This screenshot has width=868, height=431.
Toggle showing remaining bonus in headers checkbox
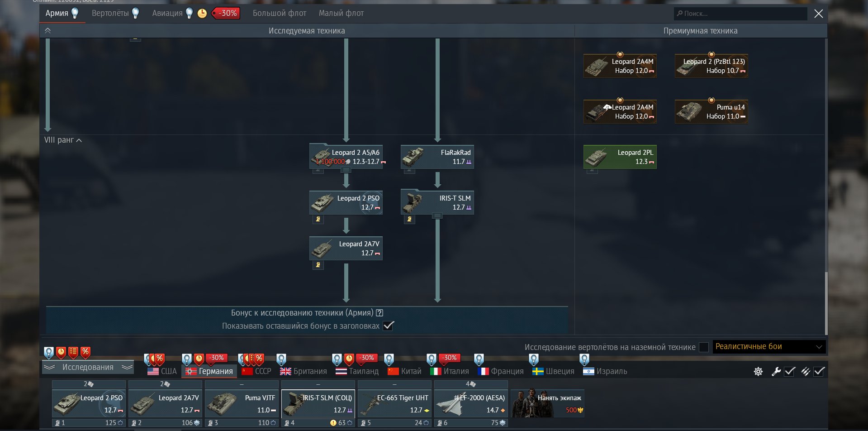point(389,326)
